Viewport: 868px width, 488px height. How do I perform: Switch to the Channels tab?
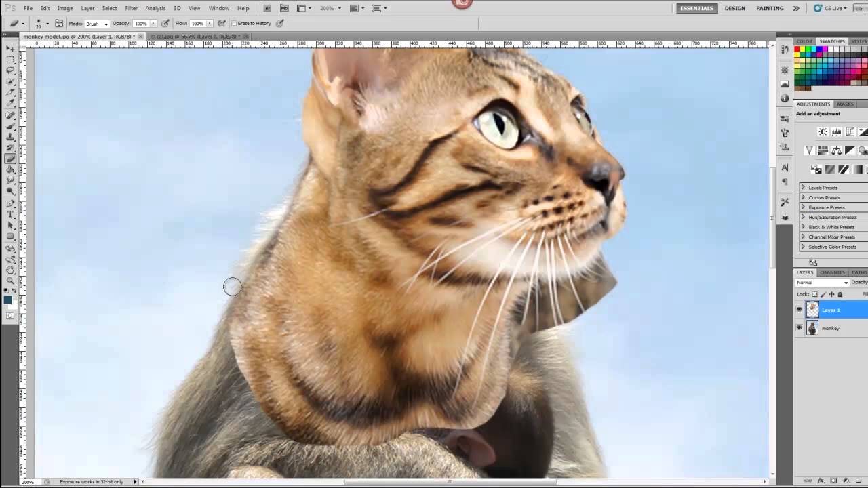point(832,272)
